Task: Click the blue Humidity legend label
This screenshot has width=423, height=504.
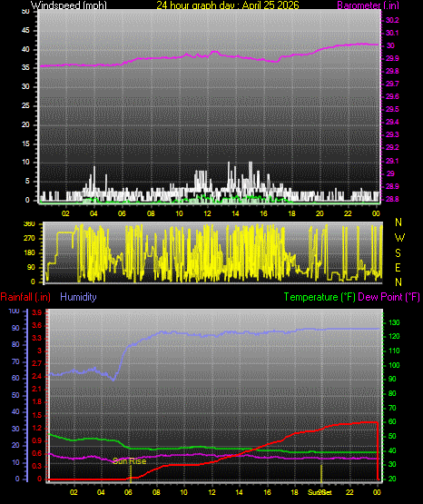Action: click(x=78, y=297)
